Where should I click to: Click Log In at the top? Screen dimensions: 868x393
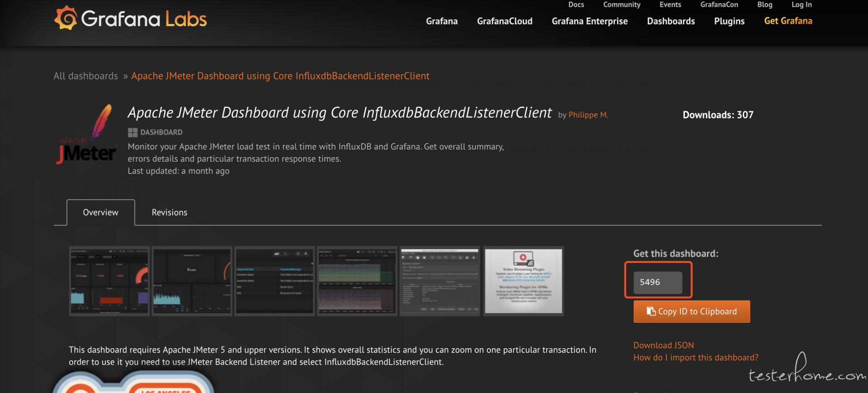(801, 5)
